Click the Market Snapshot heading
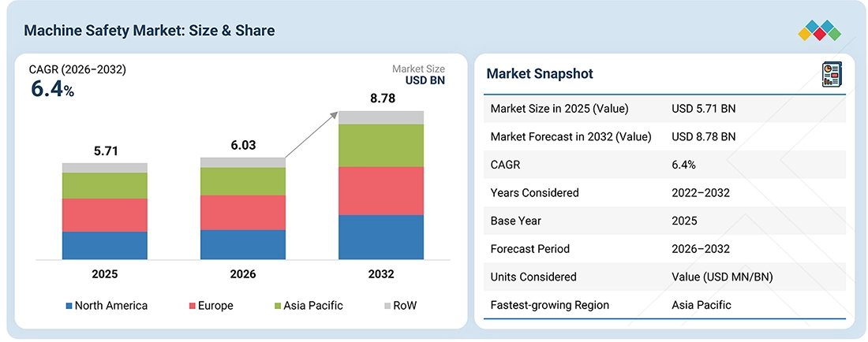Image resolution: width=868 pixels, height=342 pixels. [x=540, y=73]
